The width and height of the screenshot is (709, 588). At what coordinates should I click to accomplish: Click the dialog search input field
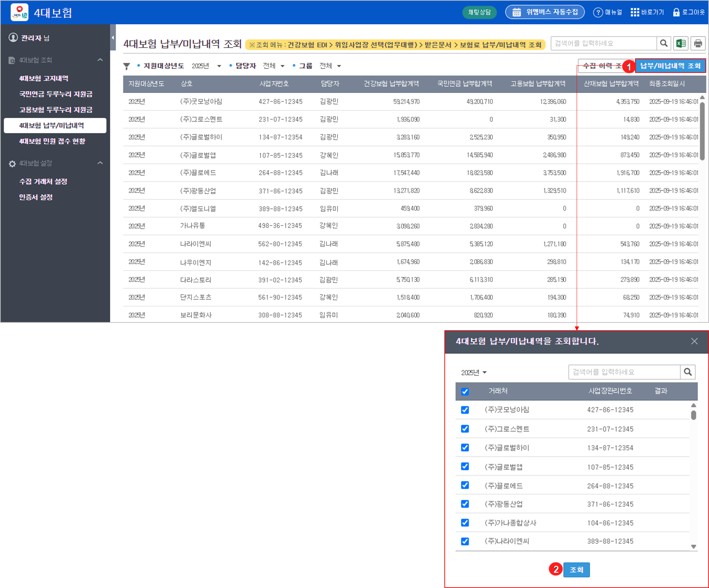tap(624, 372)
